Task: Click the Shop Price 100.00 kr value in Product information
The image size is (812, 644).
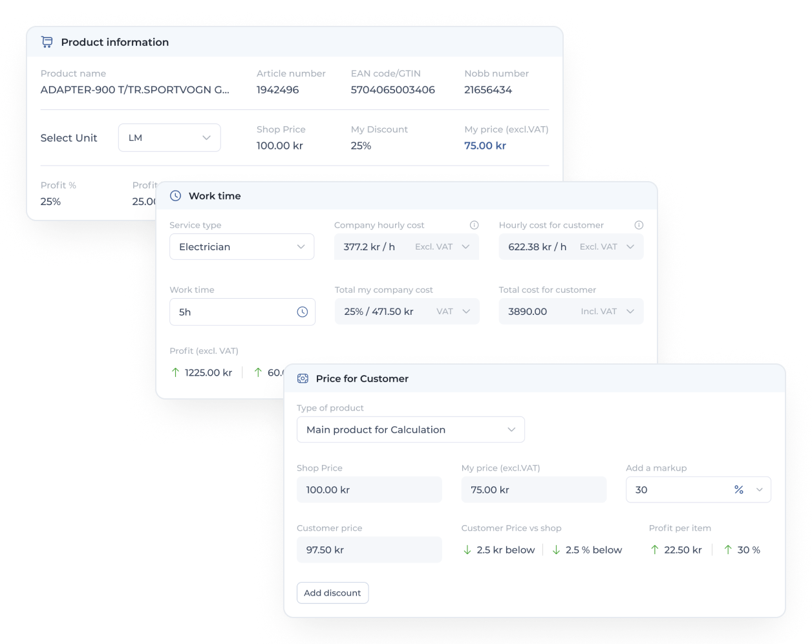Action: (x=280, y=145)
